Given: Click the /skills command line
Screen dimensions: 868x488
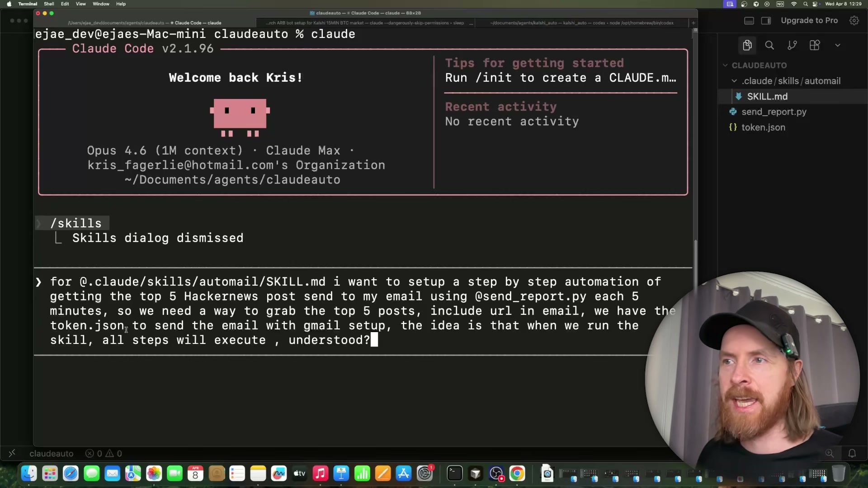Looking at the screenshot, I should (72, 223).
